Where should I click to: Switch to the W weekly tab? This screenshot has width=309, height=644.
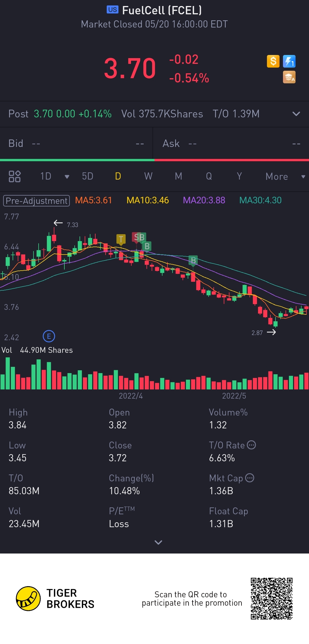click(x=148, y=176)
